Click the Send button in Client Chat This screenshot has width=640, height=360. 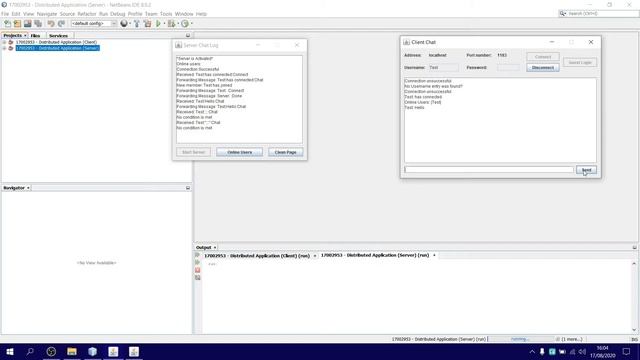[586, 170]
